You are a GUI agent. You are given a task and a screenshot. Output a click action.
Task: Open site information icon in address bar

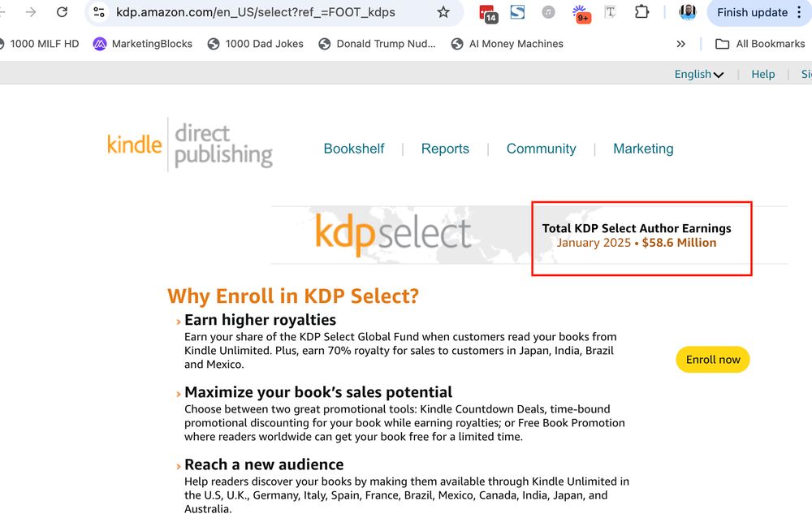98,12
